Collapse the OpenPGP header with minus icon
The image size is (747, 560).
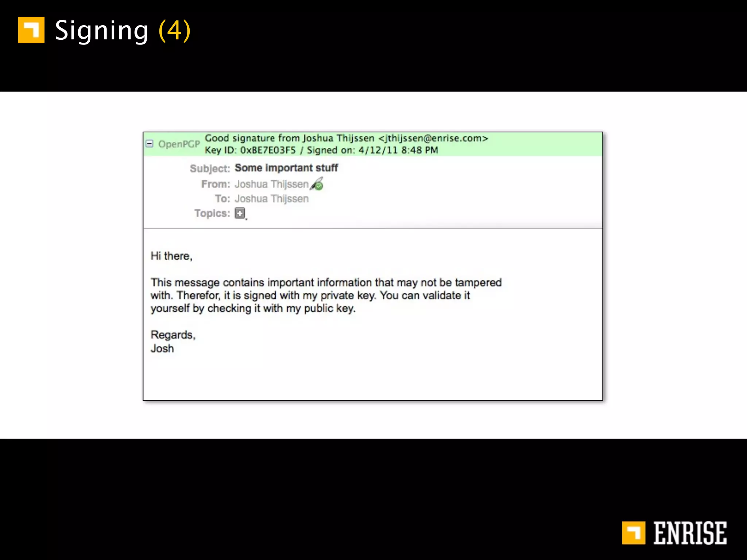pos(149,144)
